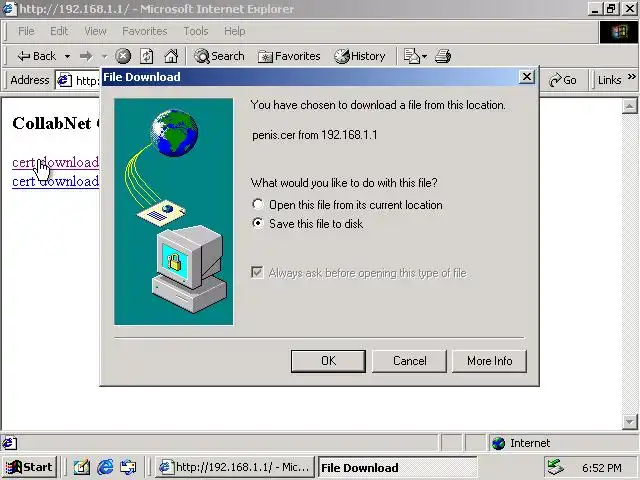Click the 6:52 PM system clock
Screen dimensions: 640x480
pyautogui.click(x=602, y=468)
